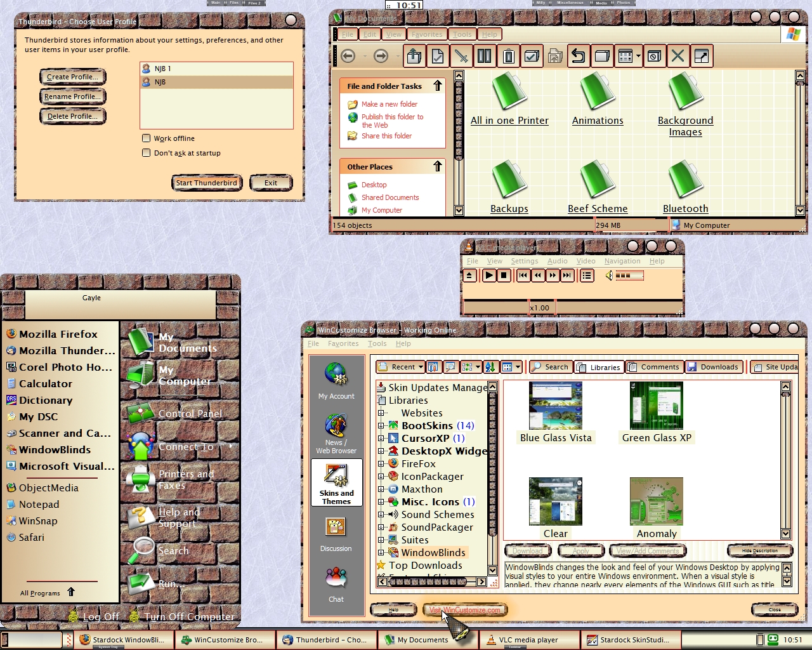The image size is (812, 650).
Task: Open the Bluetooth folder
Action: pos(686,187)
